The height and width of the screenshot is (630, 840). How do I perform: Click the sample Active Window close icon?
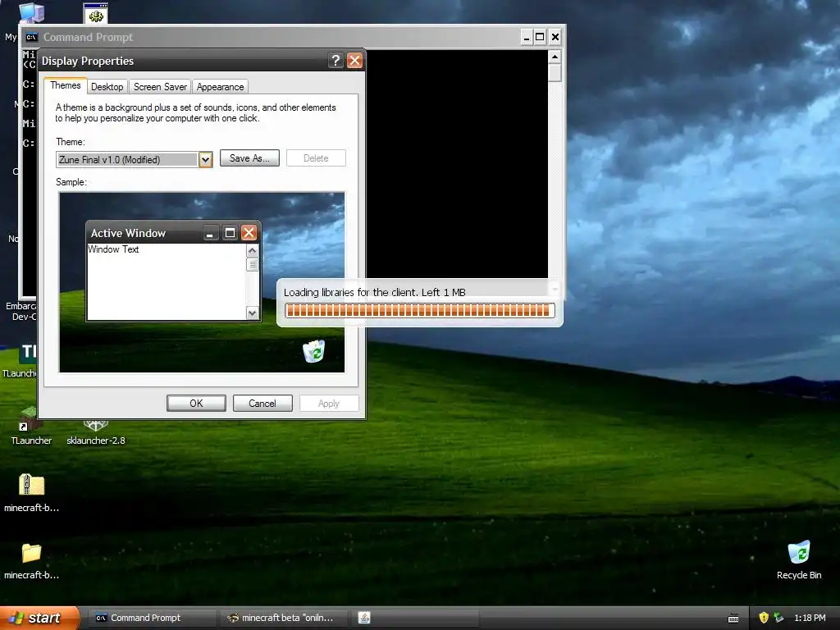(x=249, y=232)
